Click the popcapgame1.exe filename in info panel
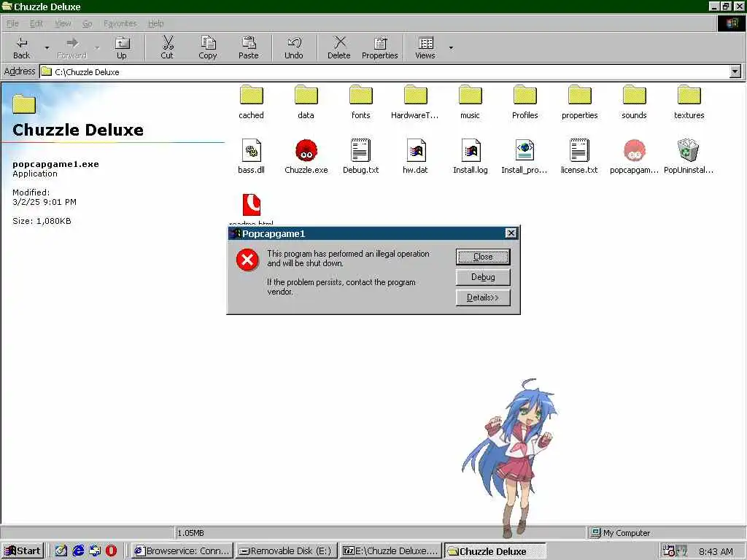Viewport: 747px width, 560px height. [55, 164]
